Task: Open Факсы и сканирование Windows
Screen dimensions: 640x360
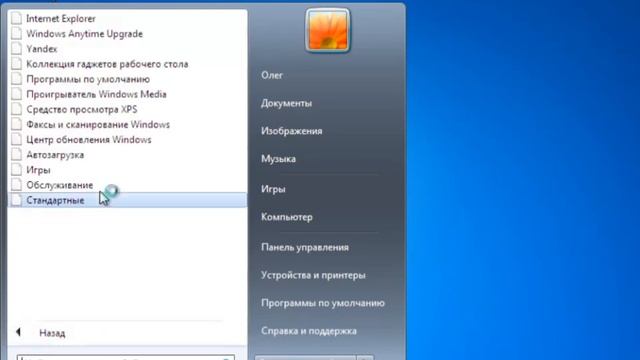Action: tap(98, 124)
